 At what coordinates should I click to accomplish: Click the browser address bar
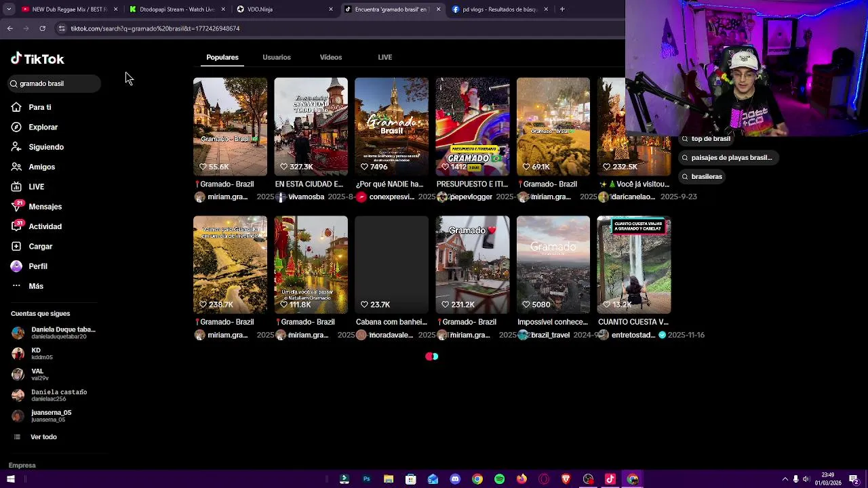pyautogui.click(x=339, y=28)
